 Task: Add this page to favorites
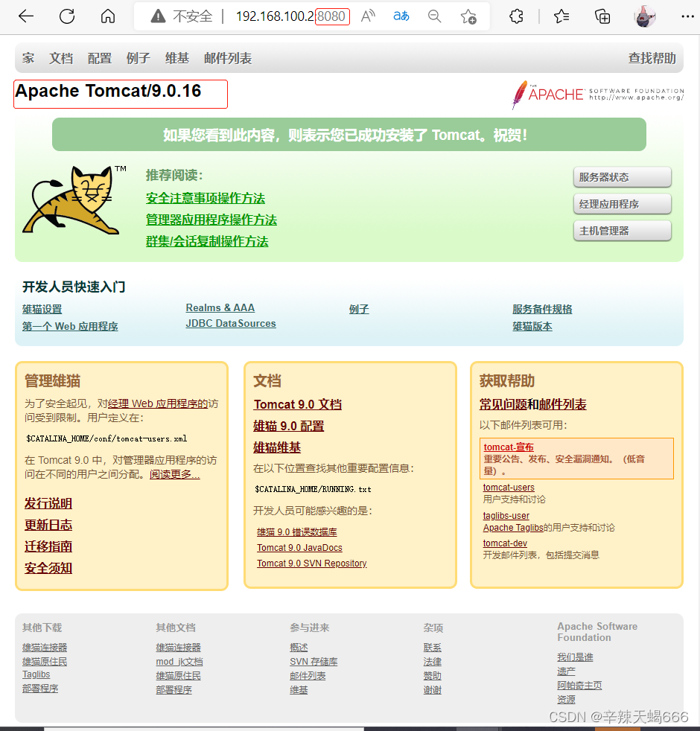click(468, 16)
